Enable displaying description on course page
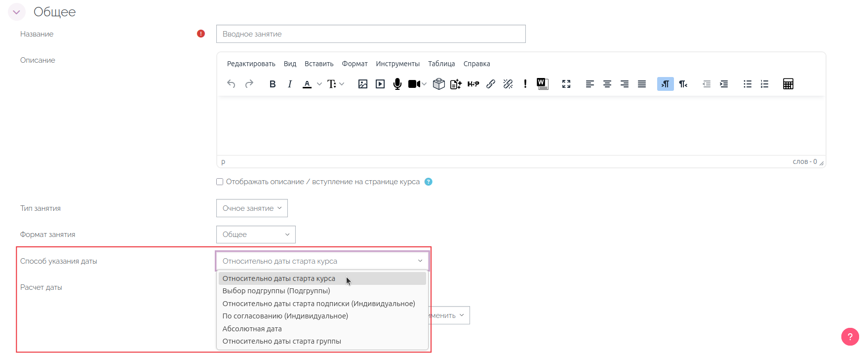This screenshot has height=354, width=868. 220,182
